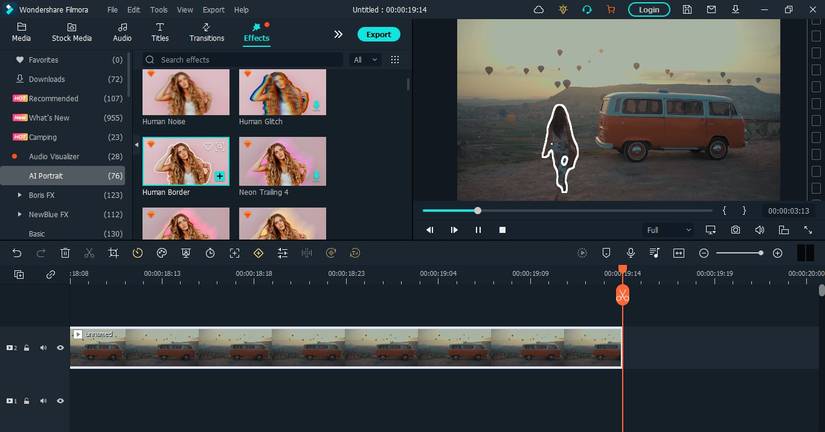Screen dimensions: 825x432
Task: Open the Media tab
Action: click(x=21, y=32)
